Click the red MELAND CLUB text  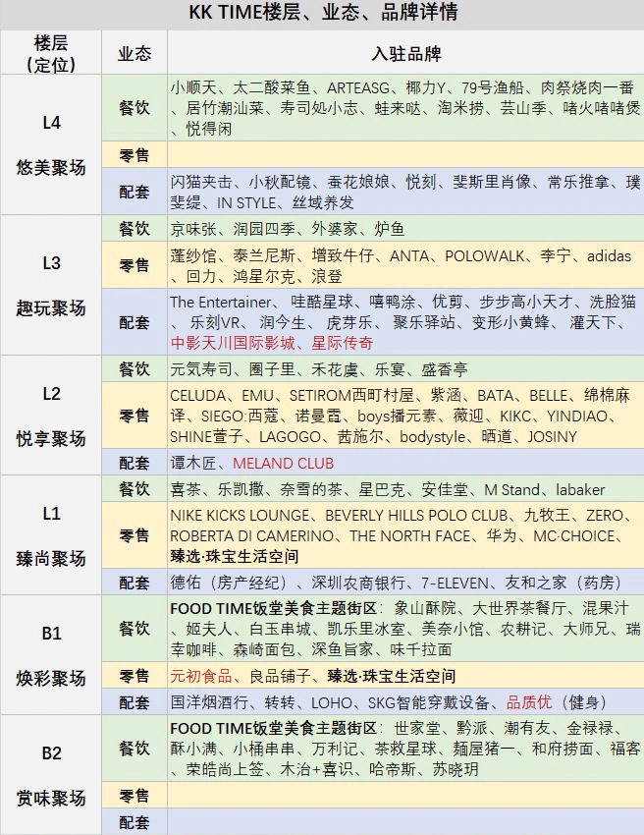pos(283,463)
